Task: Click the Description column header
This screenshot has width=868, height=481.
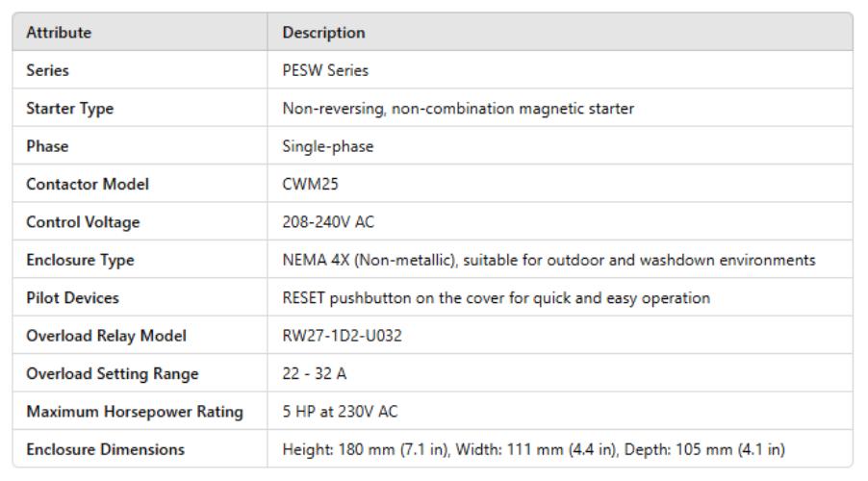Action: click(323, 33)
